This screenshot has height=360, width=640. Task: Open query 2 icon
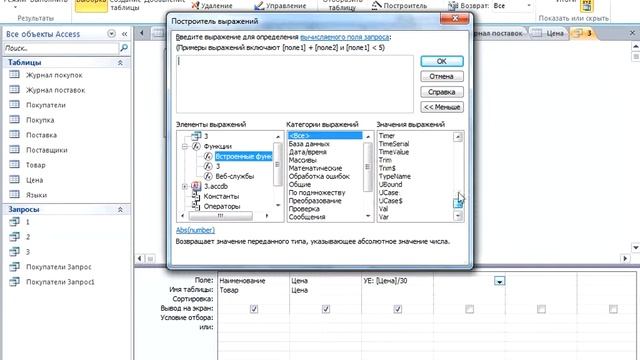[x=14, y=237]
